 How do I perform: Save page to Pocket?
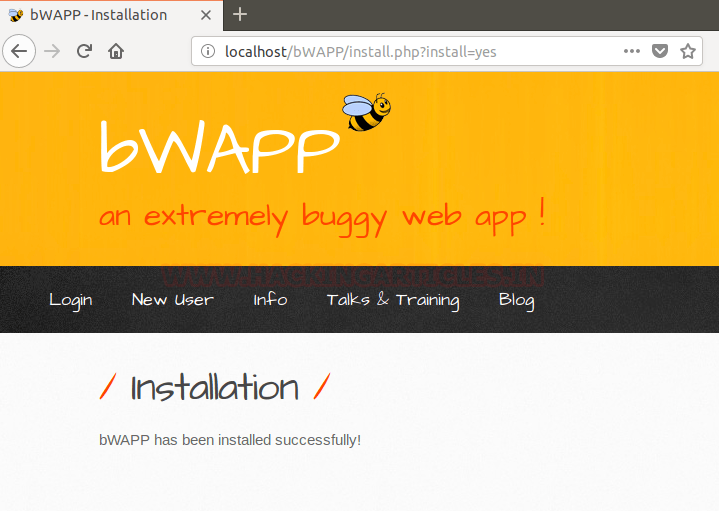(x=660, y=51)
